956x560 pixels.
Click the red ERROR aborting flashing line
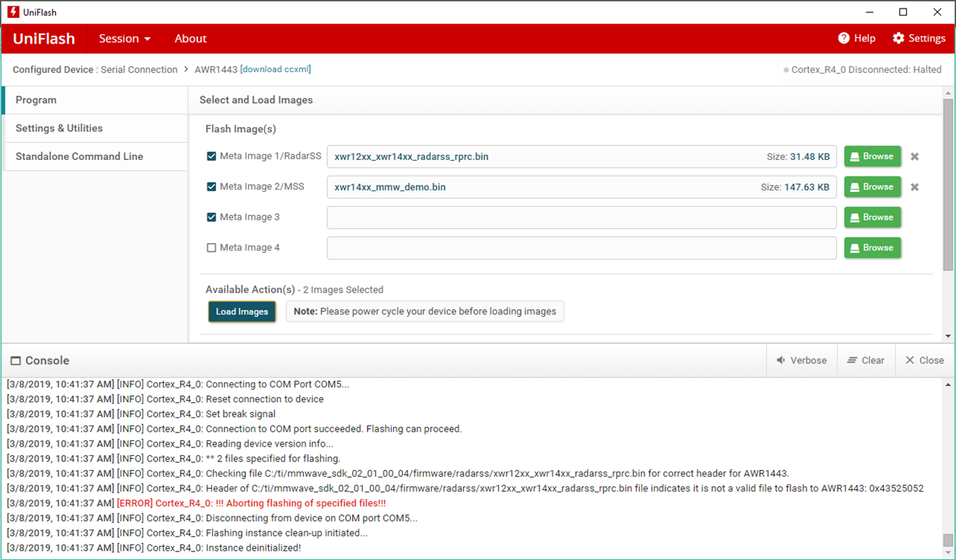(x=197, y=503)
